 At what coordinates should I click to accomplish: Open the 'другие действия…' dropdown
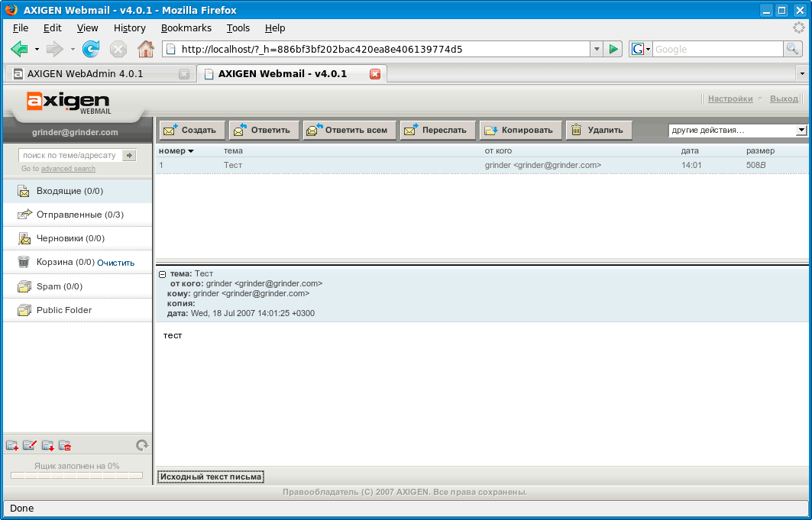(738, 131)
